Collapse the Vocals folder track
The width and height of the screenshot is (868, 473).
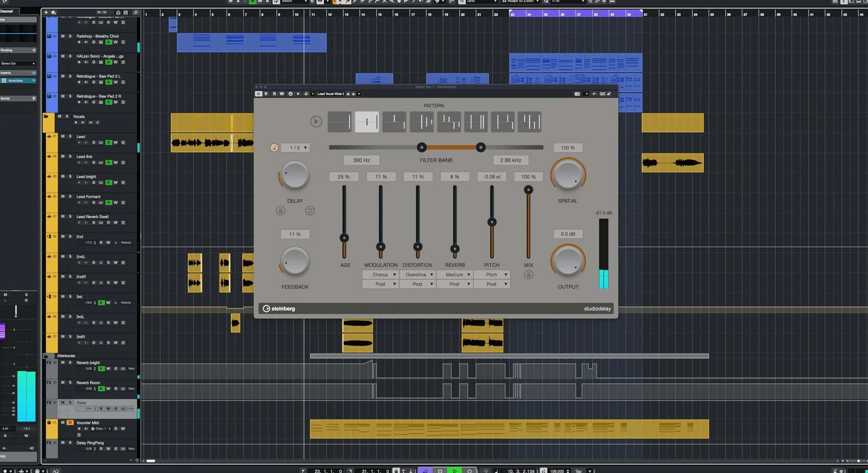(46, 117)
